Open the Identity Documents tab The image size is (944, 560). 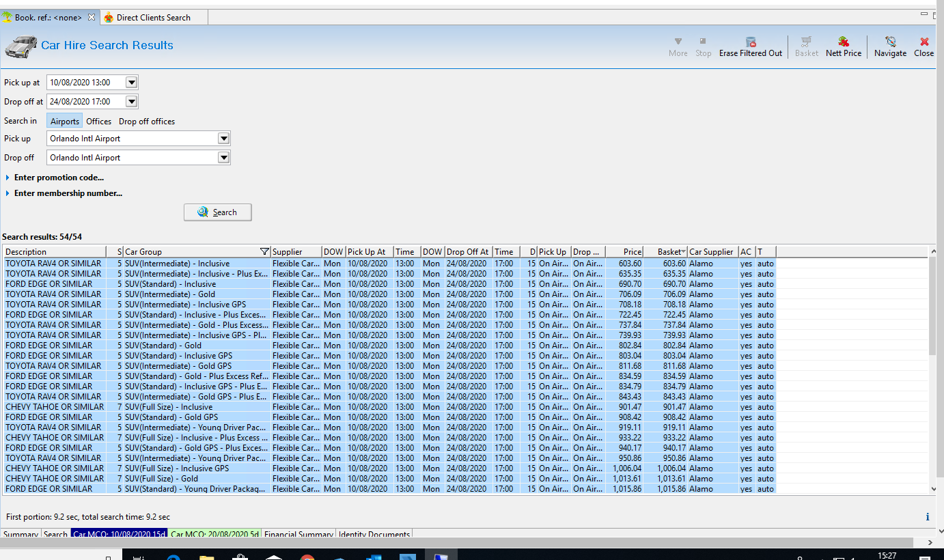374,534
